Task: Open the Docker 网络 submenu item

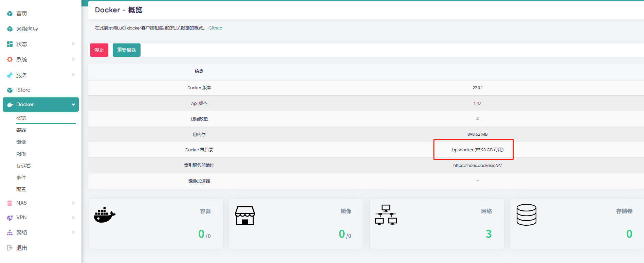Action: [21, 154]
